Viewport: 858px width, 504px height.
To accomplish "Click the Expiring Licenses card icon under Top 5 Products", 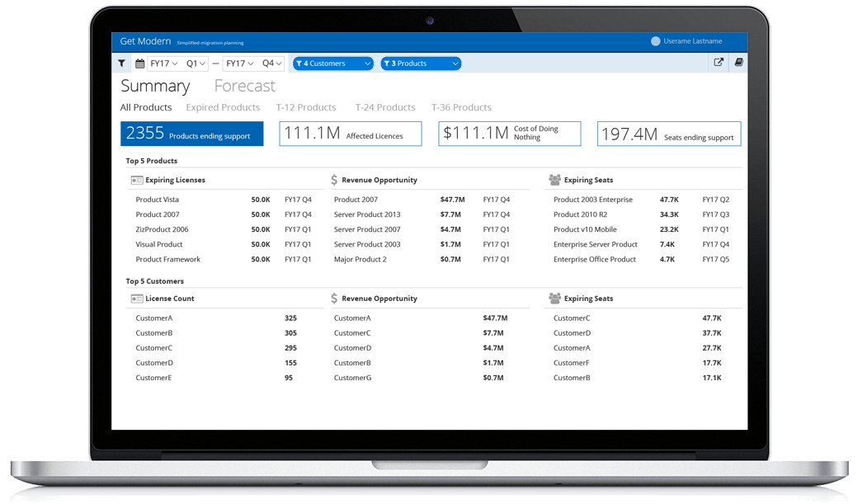I will (x=137, y=180).
